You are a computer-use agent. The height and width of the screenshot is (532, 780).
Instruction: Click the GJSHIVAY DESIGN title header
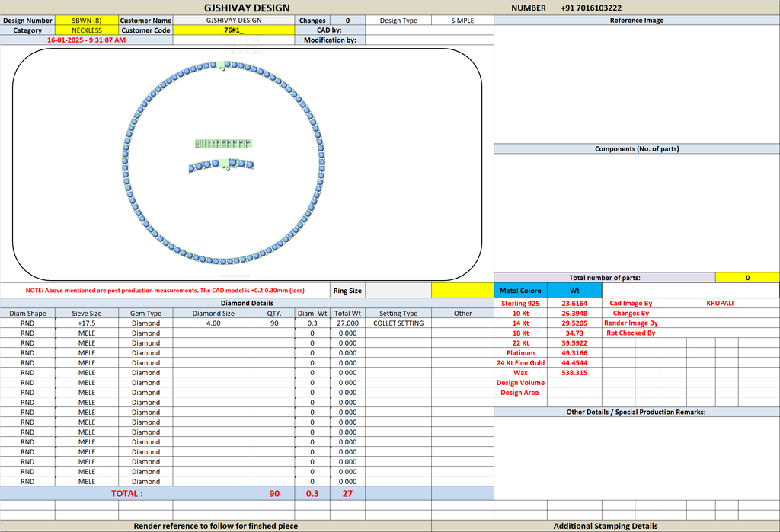click(247, 8)
